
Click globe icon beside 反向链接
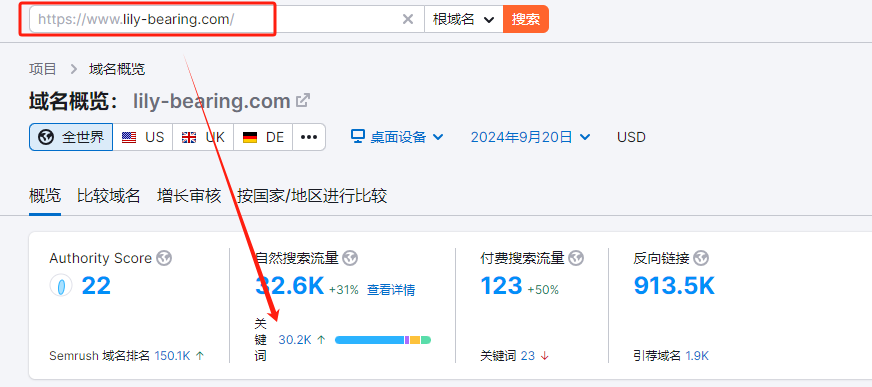tap(701, 258)
